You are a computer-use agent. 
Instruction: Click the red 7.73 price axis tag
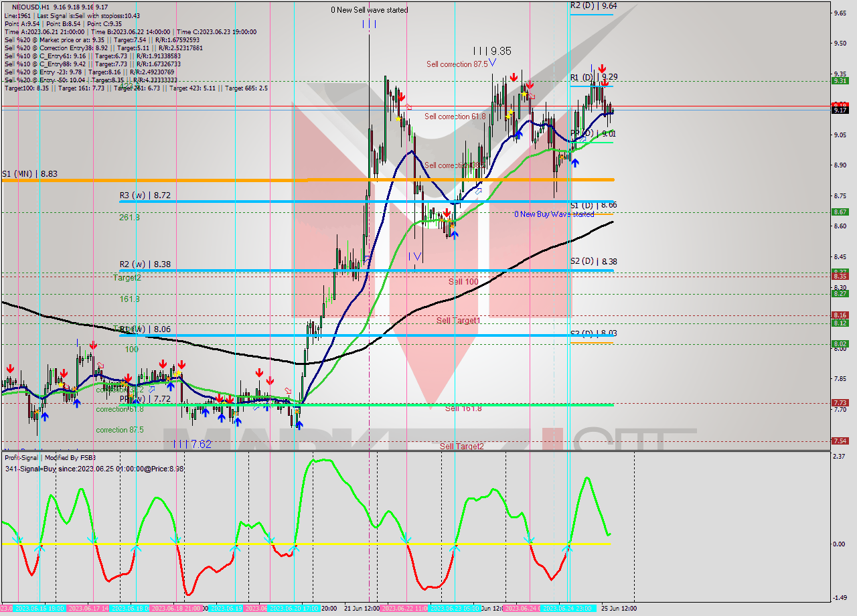pyautogui.click(x=840, y=403)
